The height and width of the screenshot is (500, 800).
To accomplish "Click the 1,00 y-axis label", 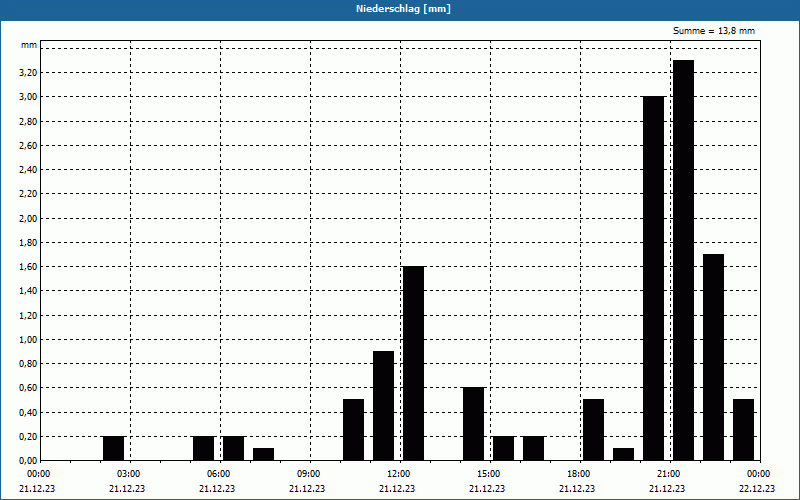I will point(28,340).
